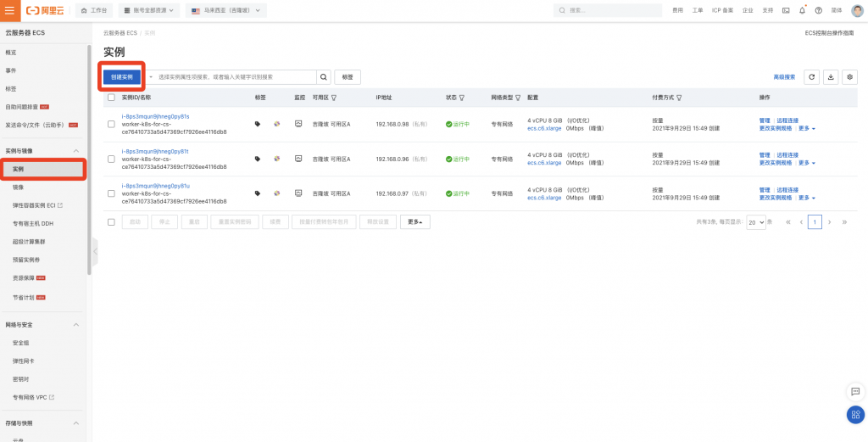Open region selector 马来西亚（吉隆坡）

tap(225, 10)
